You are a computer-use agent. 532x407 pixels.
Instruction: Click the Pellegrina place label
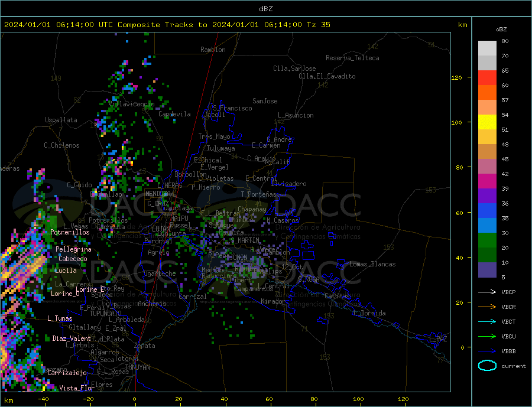(74, 249)
